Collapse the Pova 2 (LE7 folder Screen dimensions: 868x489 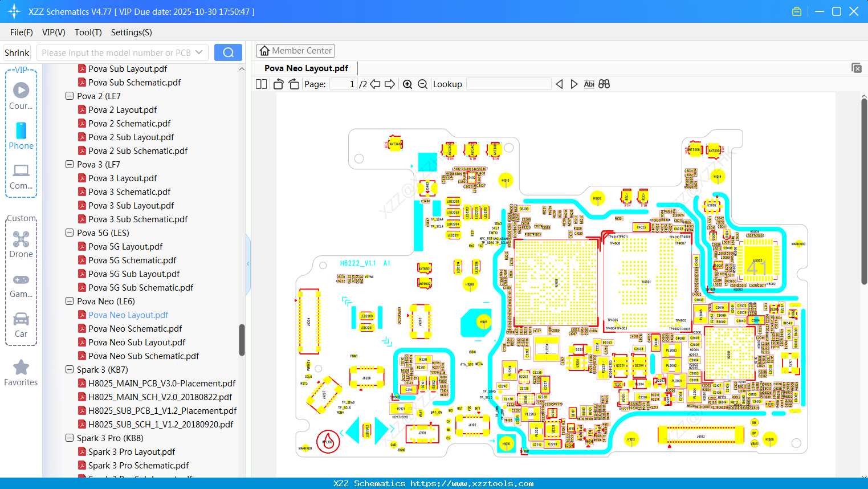[x=70, y=96]
